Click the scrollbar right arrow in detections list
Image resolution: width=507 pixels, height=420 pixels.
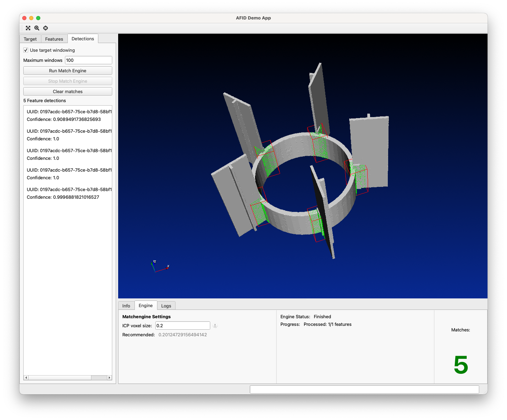click(x=109, y=378)
